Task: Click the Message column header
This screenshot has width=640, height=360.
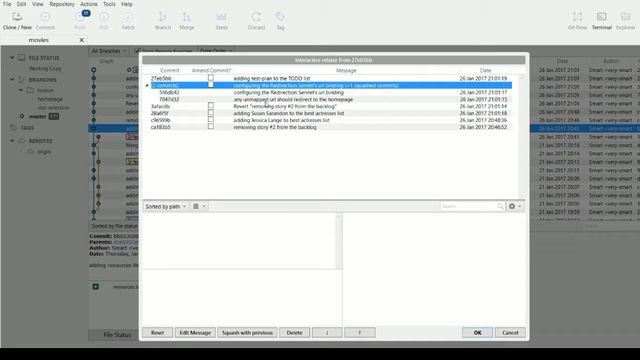Action: 346,71
